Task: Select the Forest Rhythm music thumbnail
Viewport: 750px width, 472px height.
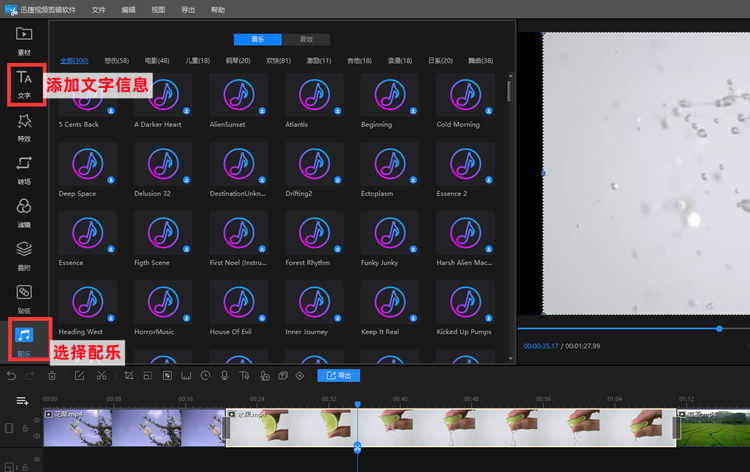Action: click(x=314, y=233)
